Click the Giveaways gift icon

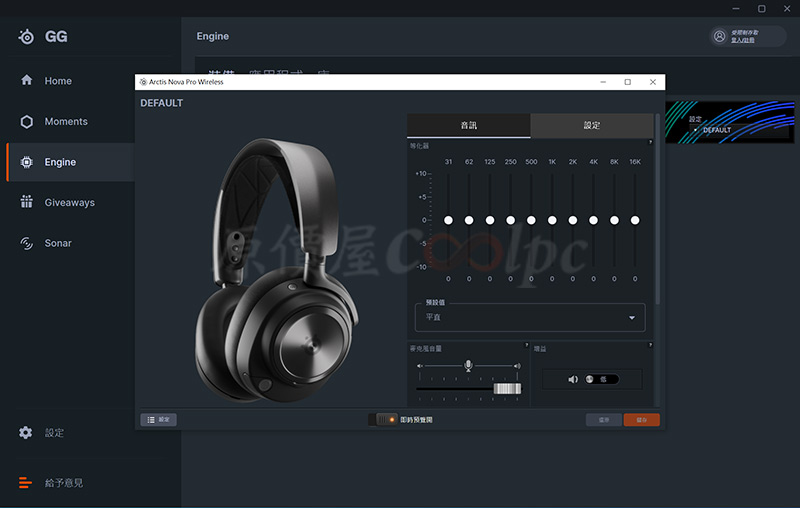pyautogui.click(x=27, y=202)
